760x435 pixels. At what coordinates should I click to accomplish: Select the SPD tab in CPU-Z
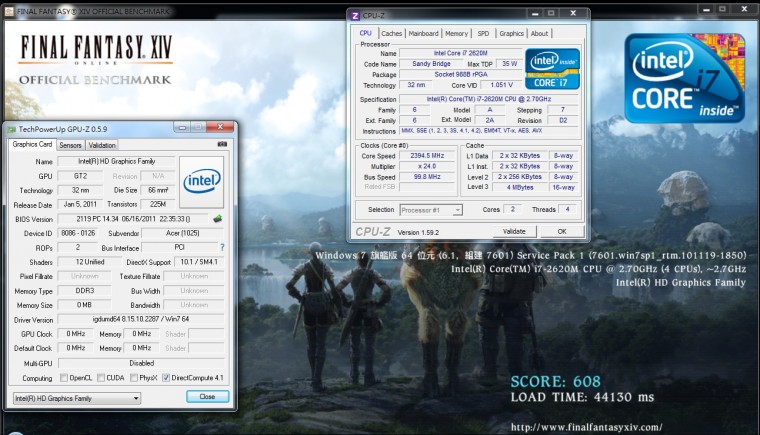point(483,33)
